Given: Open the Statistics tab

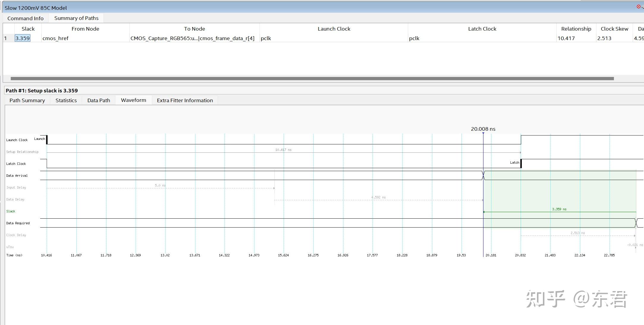Looking at the screenshot, I should pyautogui.click(x=66, y=100).
